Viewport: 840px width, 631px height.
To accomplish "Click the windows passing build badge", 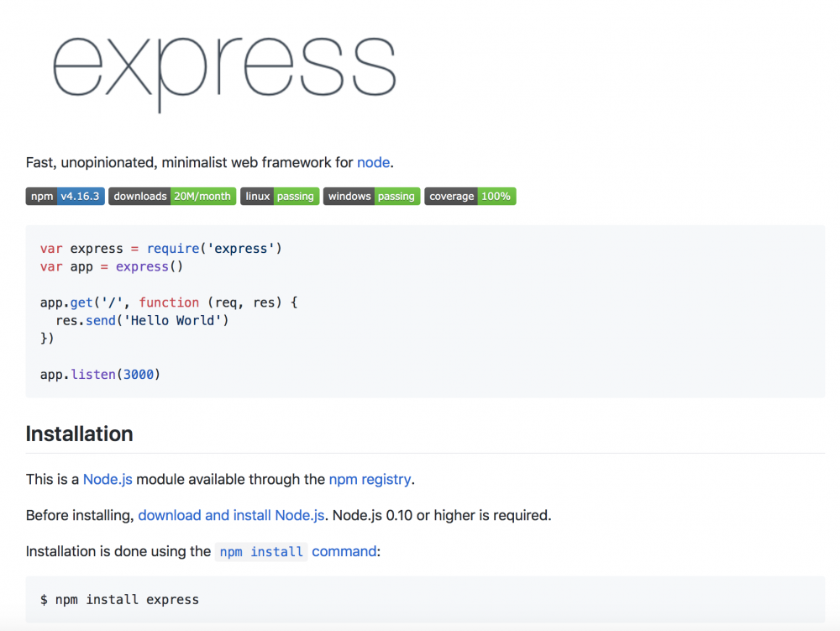I will [x=371, y=197].
